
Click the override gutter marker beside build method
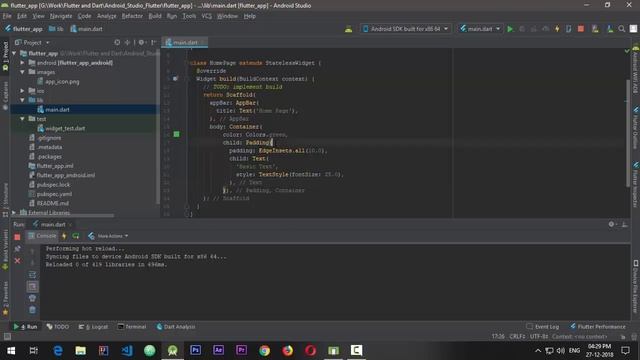point(175,78)
